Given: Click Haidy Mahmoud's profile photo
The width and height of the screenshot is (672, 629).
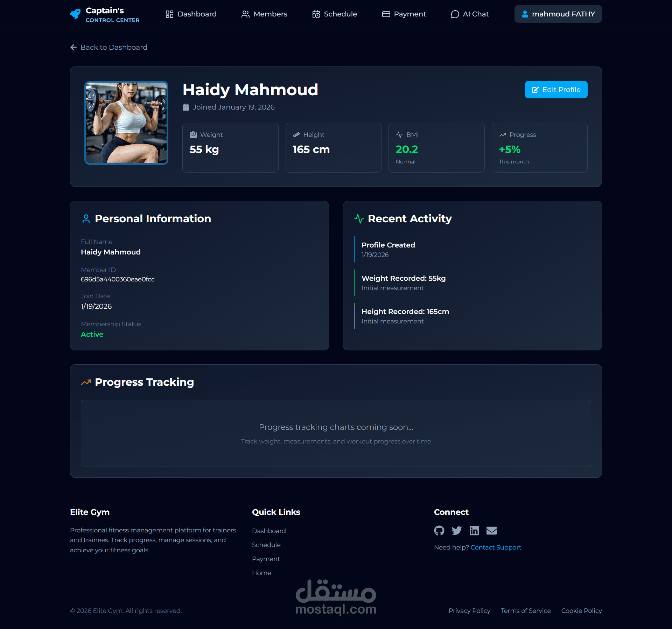Looking at the screenshot, I should [x=126, y=123].
